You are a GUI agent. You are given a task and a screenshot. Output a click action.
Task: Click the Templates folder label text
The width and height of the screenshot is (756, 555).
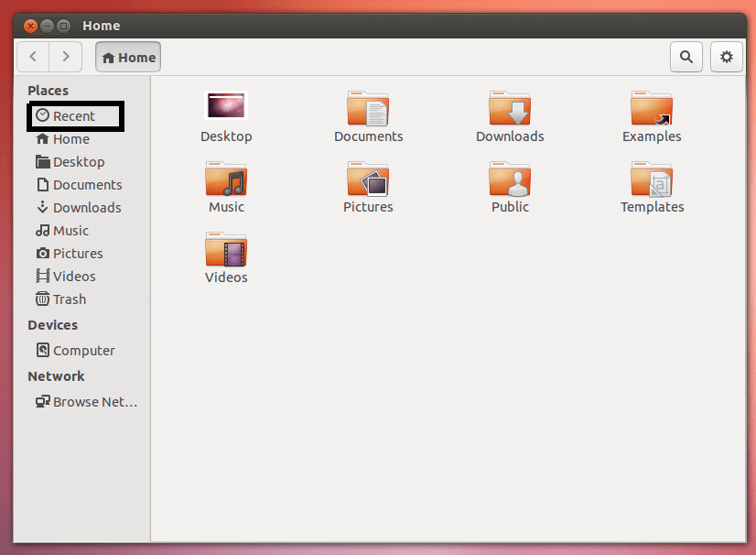652,207
